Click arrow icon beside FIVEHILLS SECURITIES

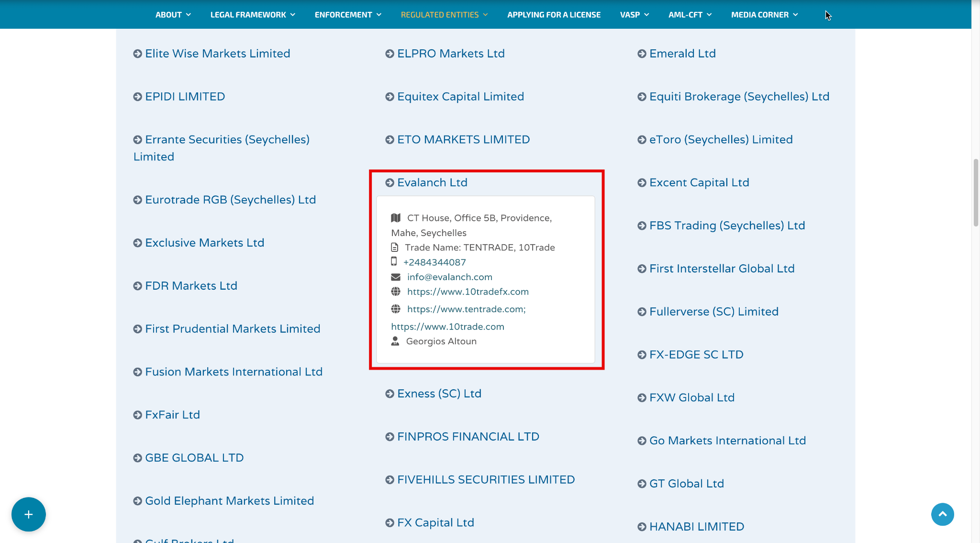(390, 480)
